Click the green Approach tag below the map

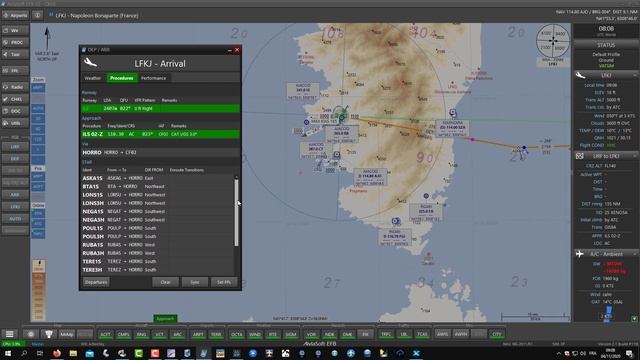pos(165,319)
